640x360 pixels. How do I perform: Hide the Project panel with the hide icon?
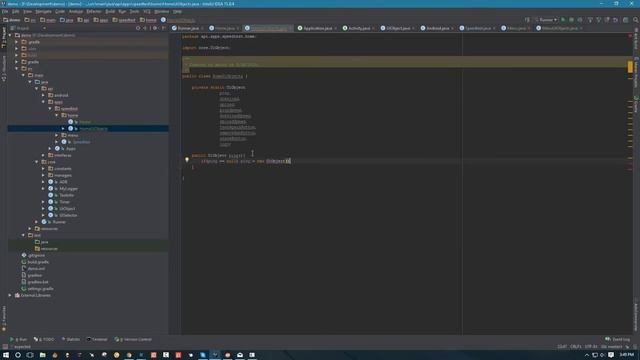pyautogui.click(x=164, y=28)
